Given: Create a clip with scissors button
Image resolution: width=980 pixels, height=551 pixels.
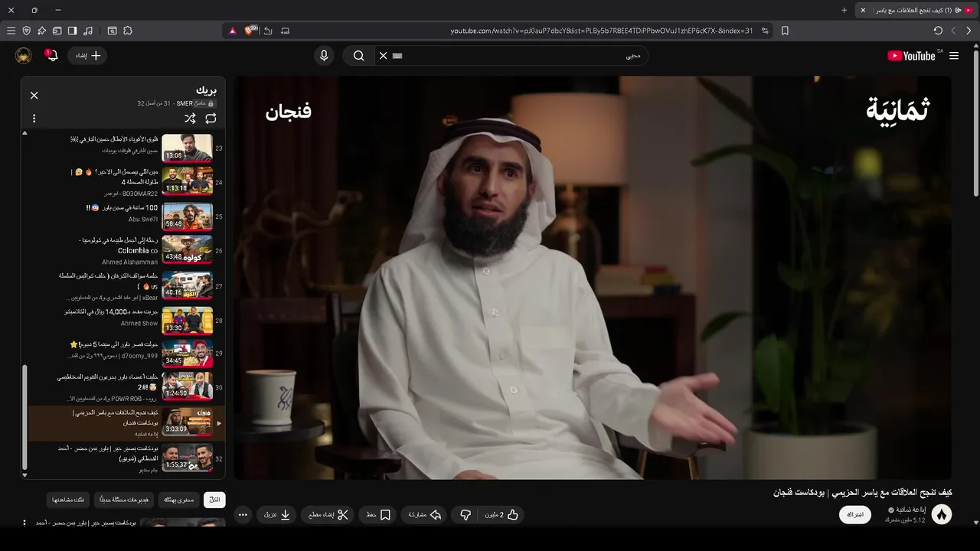Looking at the screenshot, I should (x=328, y=515).
